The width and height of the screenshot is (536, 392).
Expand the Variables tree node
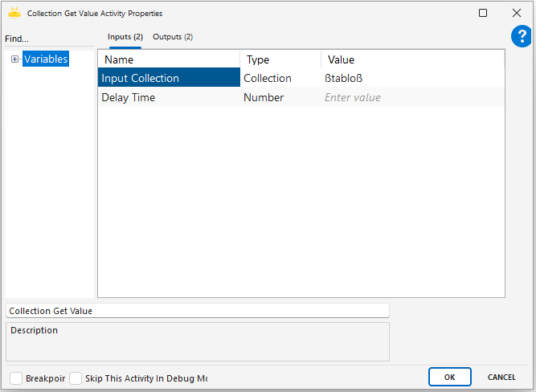click(x=14, y=59)
